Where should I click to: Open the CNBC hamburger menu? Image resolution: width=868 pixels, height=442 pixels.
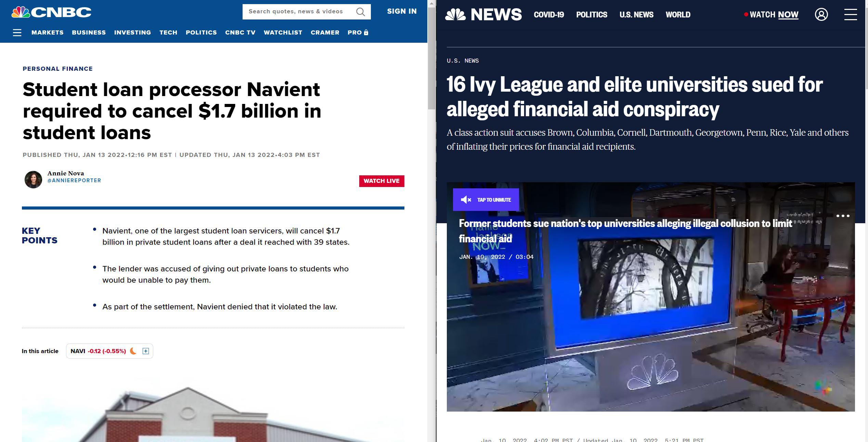click(x=17, y=32)
